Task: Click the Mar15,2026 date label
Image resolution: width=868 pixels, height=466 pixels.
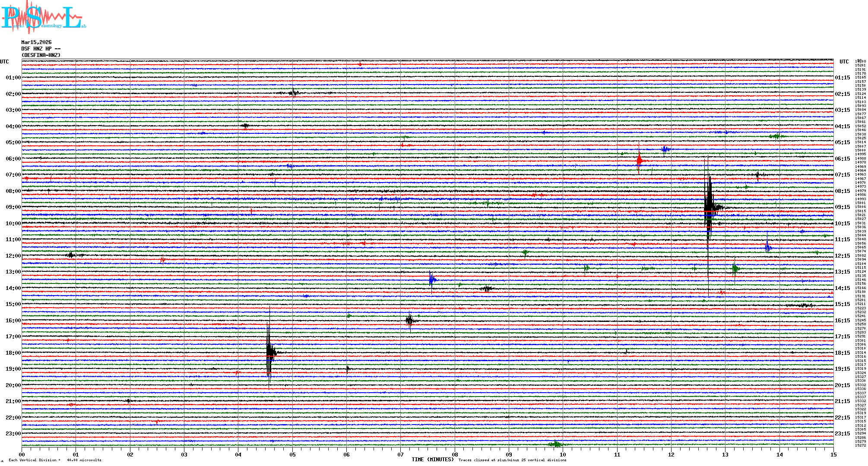Action: pyautogui.click(x=36, y=42)
